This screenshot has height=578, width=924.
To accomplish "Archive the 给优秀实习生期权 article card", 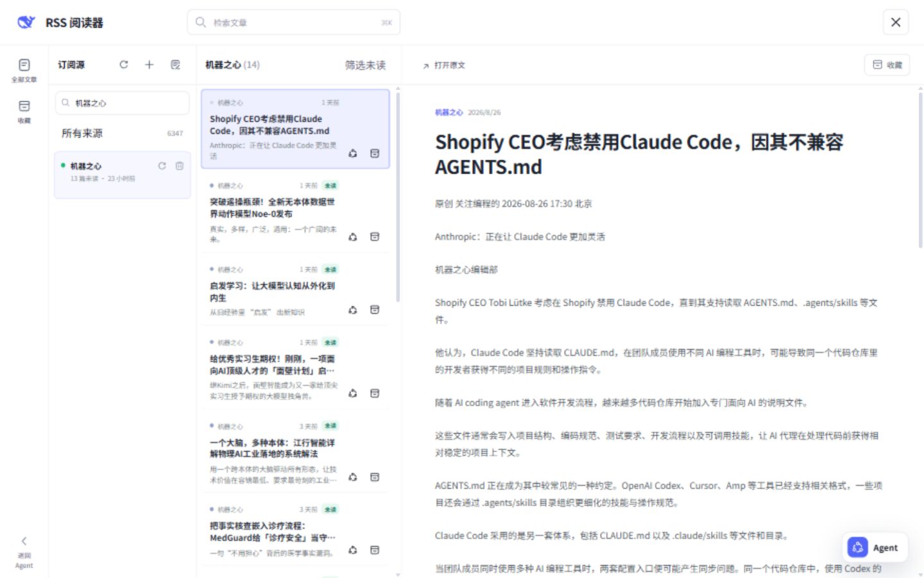I will pos(375,393).
